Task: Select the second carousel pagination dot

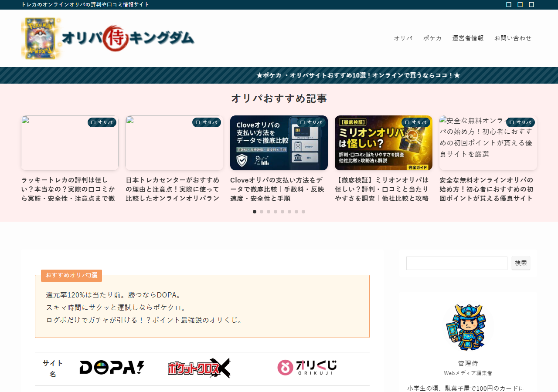Action: click(x=262, y=212)
